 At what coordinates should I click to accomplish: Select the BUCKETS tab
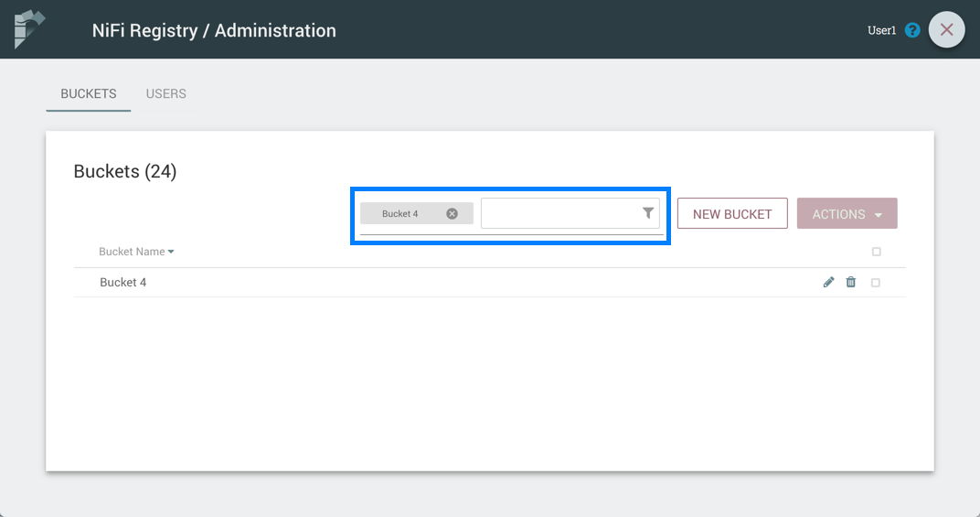click(x=88, y=93)
